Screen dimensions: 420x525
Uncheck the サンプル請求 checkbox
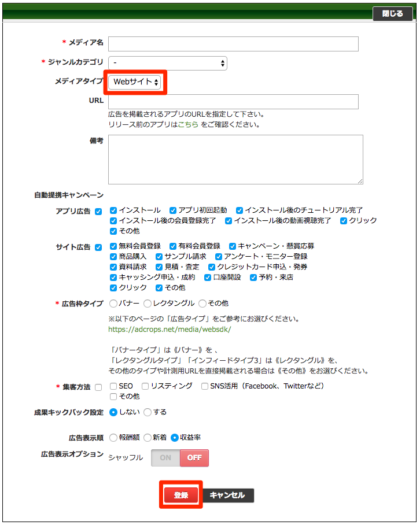click(x=159, y=257)
